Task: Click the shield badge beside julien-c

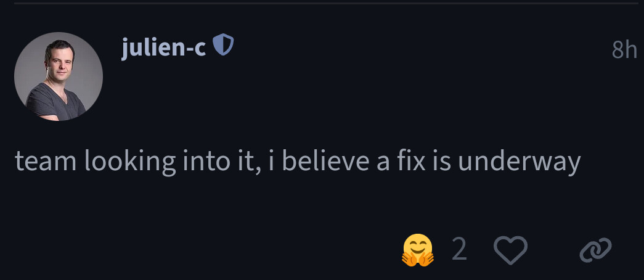Action: [223, 45]
